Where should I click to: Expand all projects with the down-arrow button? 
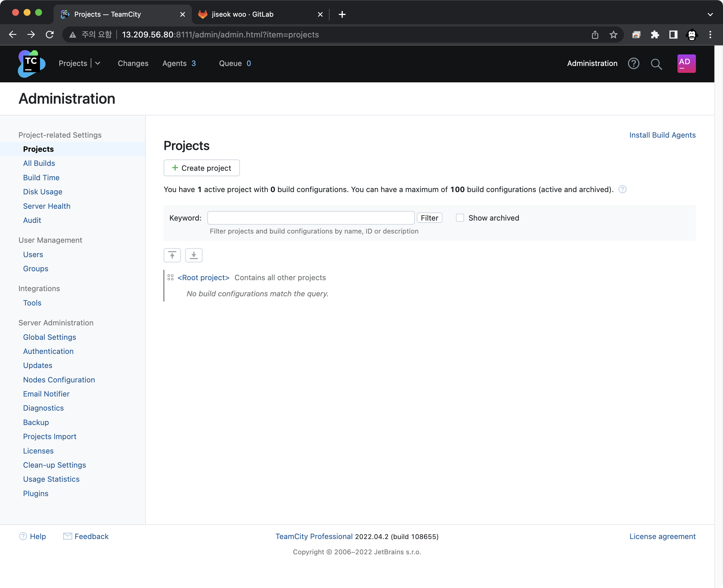pyautogui.click(x=194, y=255)
